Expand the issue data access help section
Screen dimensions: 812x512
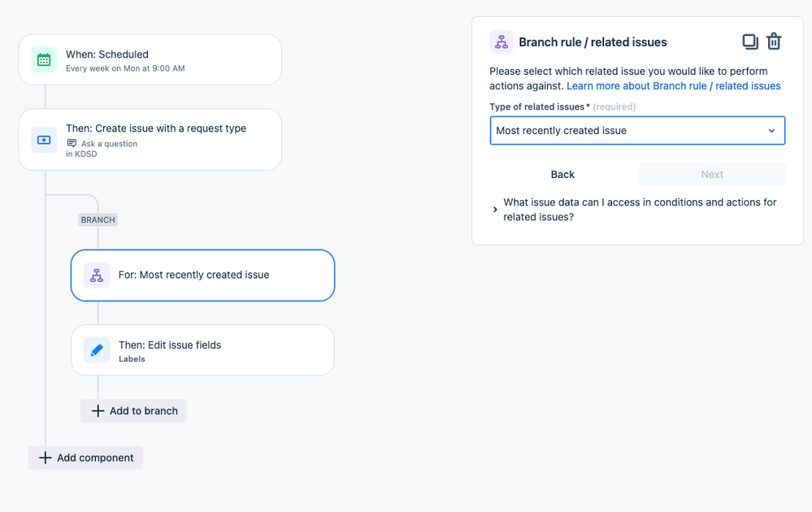click(495, 210)
